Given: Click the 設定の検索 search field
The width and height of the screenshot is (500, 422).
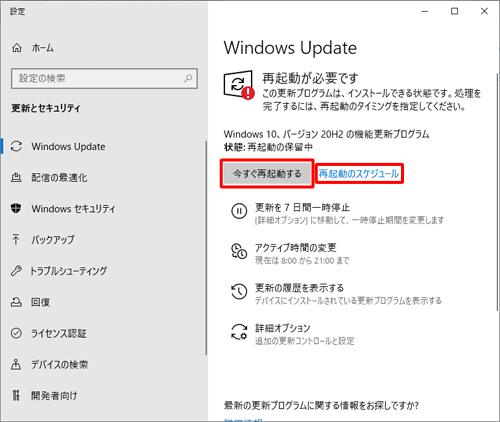Looking at the screenshot, I should pyautogui.click(x=104, y=79).
